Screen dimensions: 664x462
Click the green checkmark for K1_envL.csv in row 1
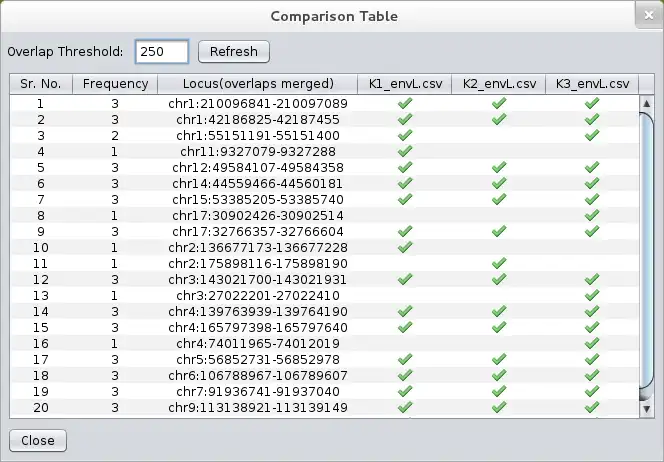coord(405,103)
